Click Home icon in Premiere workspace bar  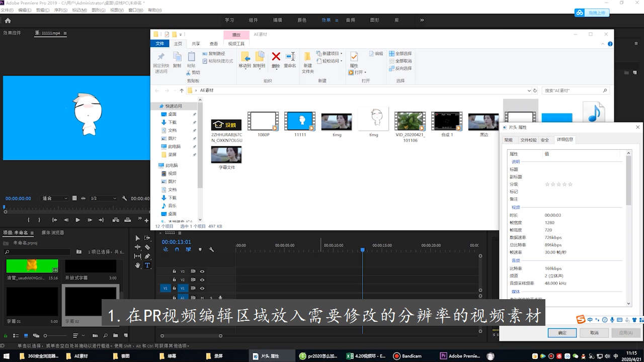8,21
